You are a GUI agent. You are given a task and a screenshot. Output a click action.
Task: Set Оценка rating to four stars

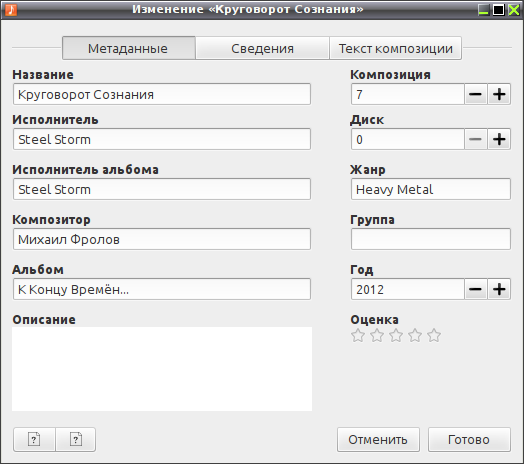(415, 335)
